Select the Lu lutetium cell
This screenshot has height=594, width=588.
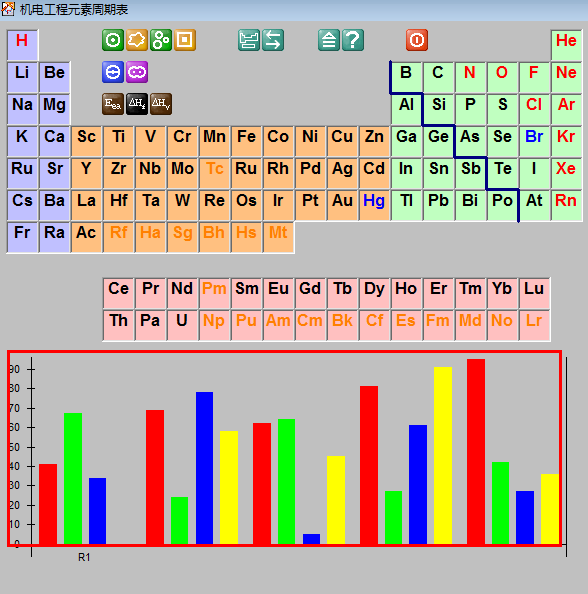(534, 293)
